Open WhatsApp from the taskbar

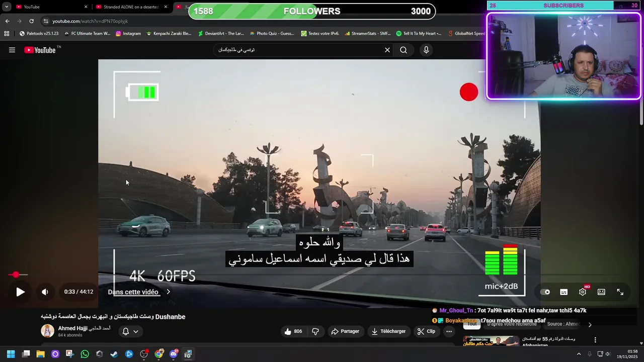pos(85,354)
